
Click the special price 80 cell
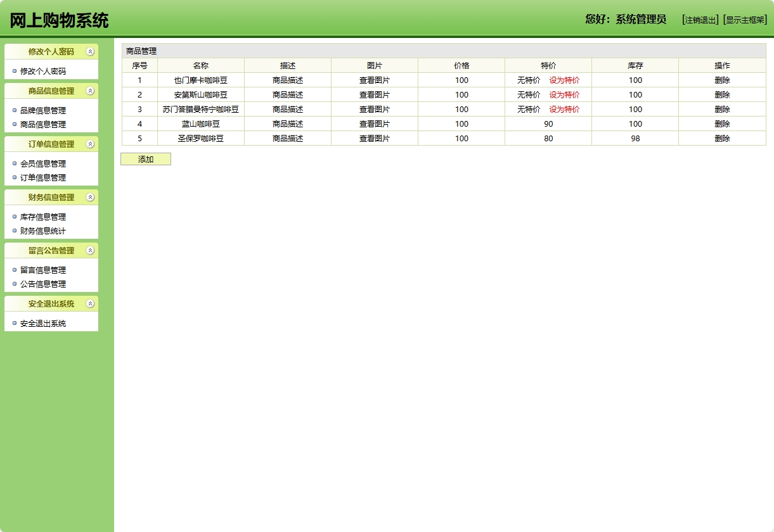(548, 138)
